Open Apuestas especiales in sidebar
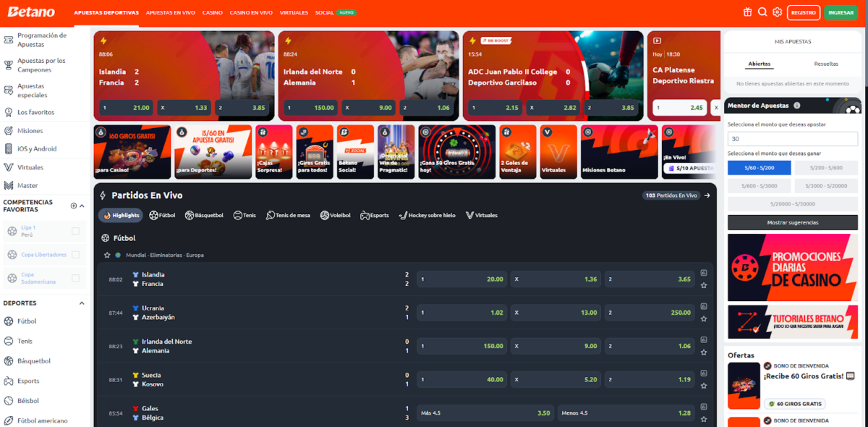 [x=43, y=90]
